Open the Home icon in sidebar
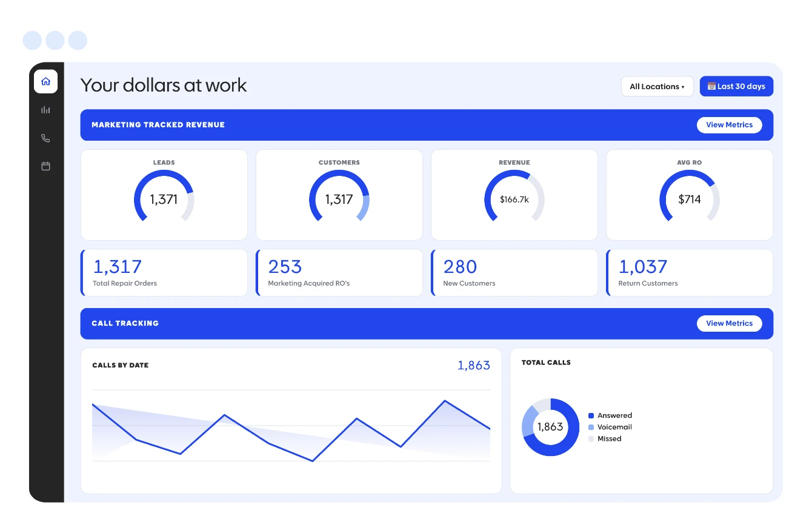This screenshot has width=812, height=530. (45, 81)
